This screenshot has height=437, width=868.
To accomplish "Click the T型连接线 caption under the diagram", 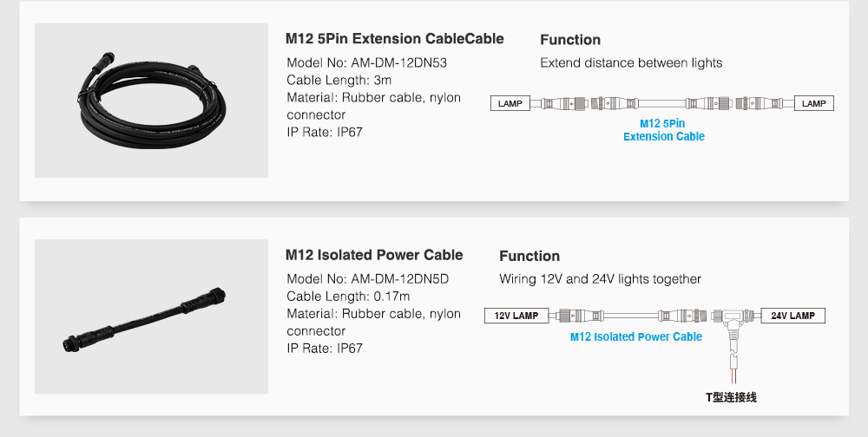I will click(731, 397).
